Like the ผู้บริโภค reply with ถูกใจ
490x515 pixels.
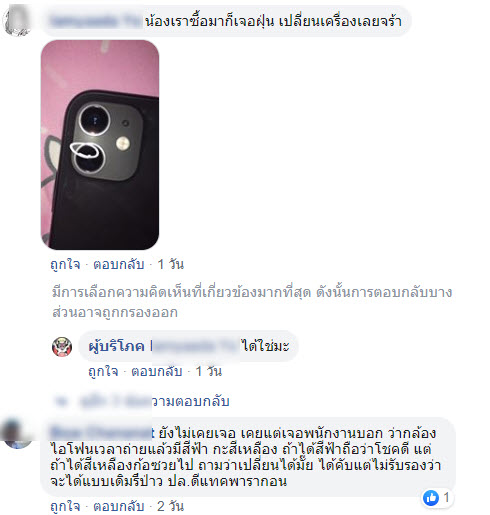(103, 371)
